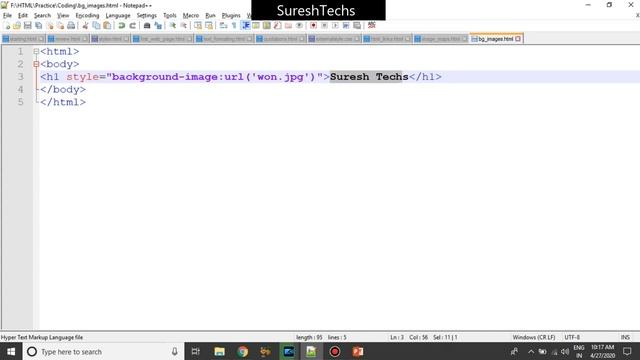
Task: Toggle show all characters icon
Action: [x=234, y=26]
